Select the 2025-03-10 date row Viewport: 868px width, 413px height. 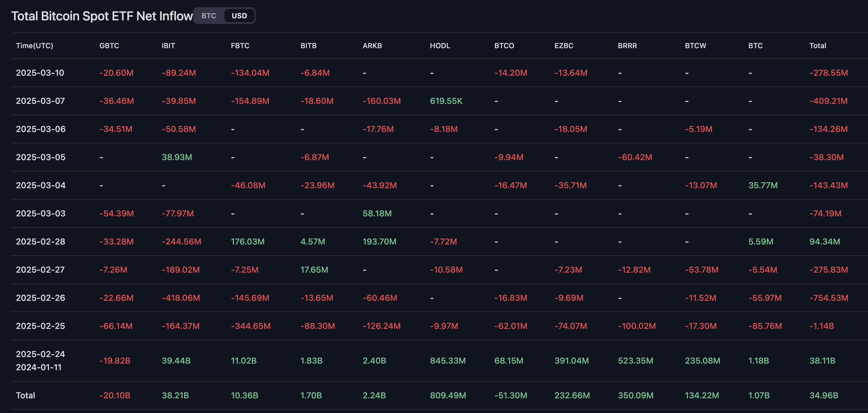pos(439,73)
